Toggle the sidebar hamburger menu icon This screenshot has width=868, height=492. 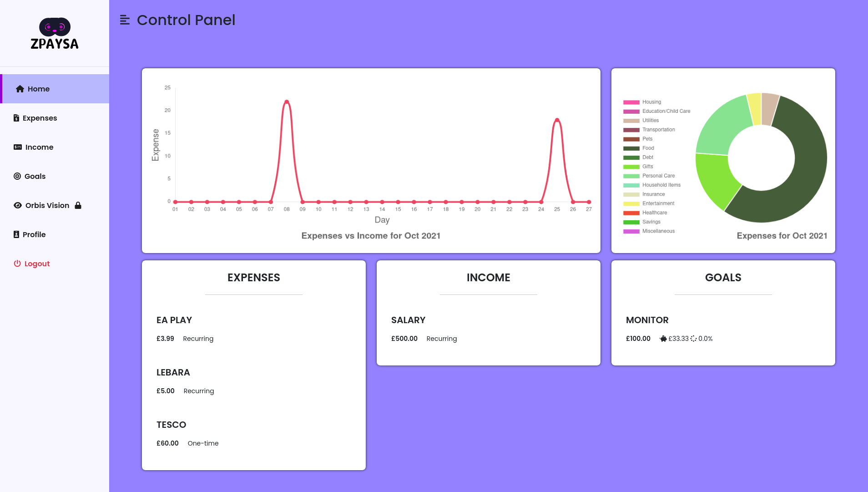pos(125,20)
